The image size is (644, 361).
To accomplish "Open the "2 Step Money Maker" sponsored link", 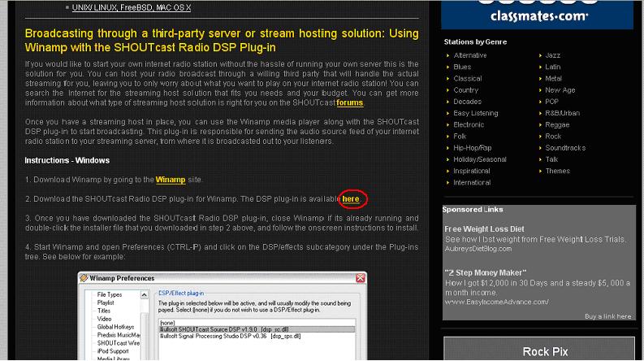I will 486,272.
